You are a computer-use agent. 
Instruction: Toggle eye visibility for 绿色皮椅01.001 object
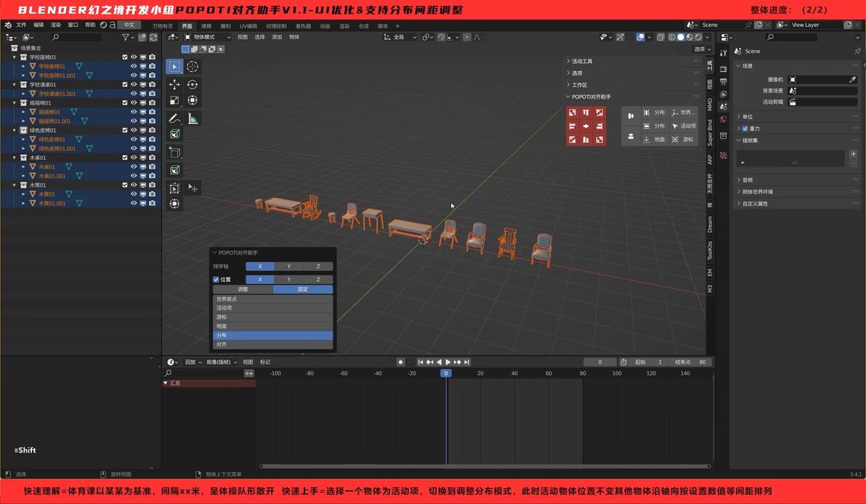(134, 148)
